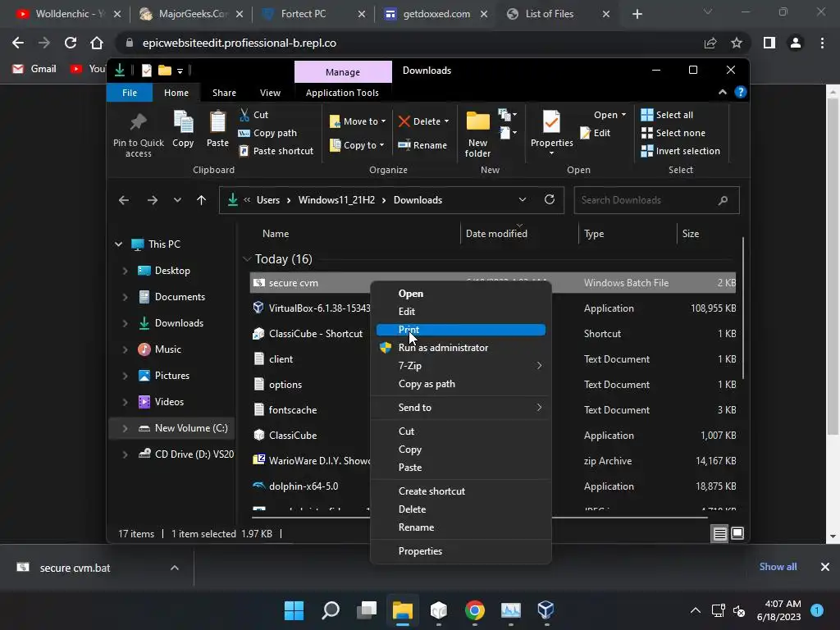This screenshot has width=840, height=630.
Task: Expand the 7-Zip submenu
Action: [x=461, y=366]
